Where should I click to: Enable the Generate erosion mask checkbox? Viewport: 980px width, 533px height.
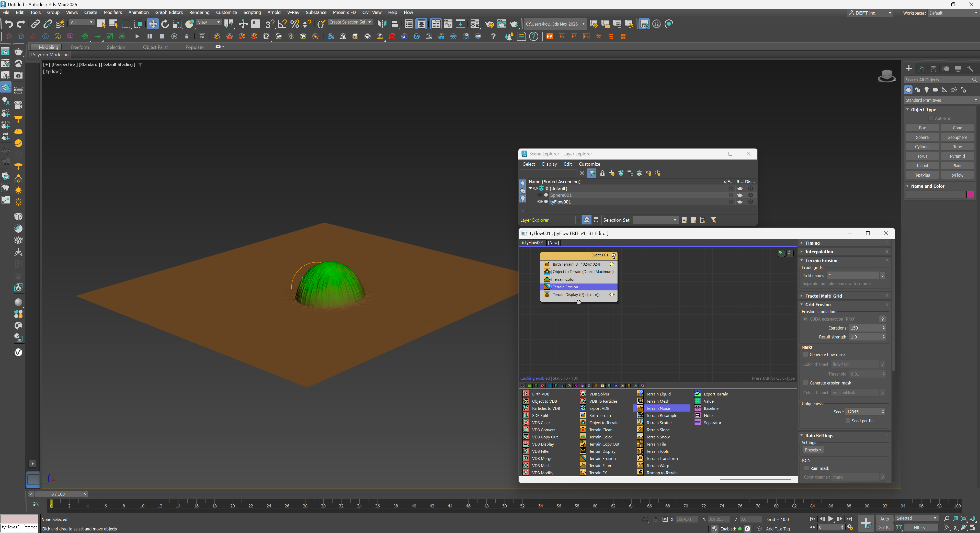(x=805, y=383)
